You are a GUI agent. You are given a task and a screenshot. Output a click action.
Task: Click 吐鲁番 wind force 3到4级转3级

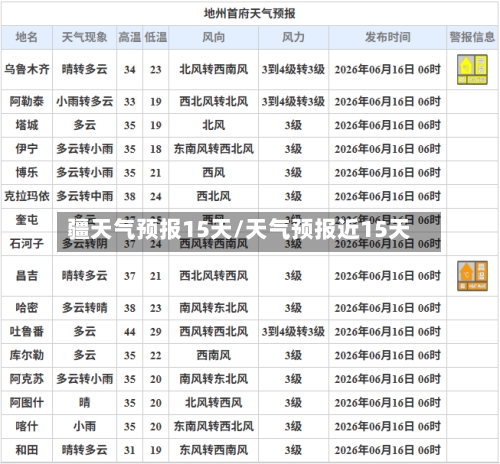tap(293, 331)
